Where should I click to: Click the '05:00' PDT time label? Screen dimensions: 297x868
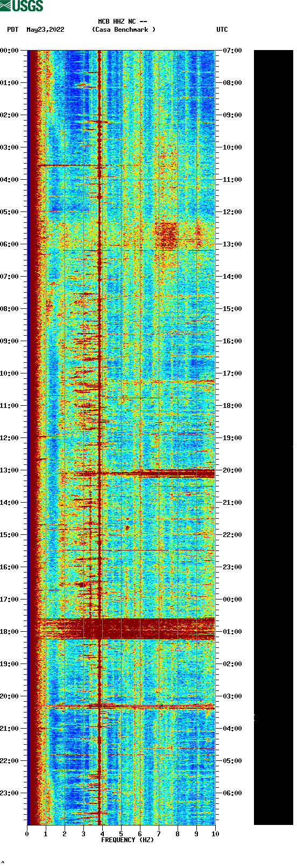(10, 212)
